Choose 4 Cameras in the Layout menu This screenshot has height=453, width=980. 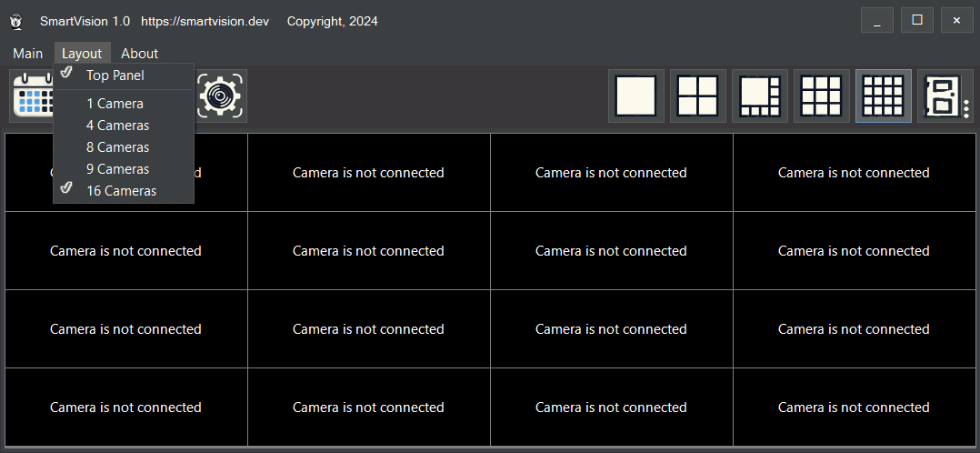(117, 126)
